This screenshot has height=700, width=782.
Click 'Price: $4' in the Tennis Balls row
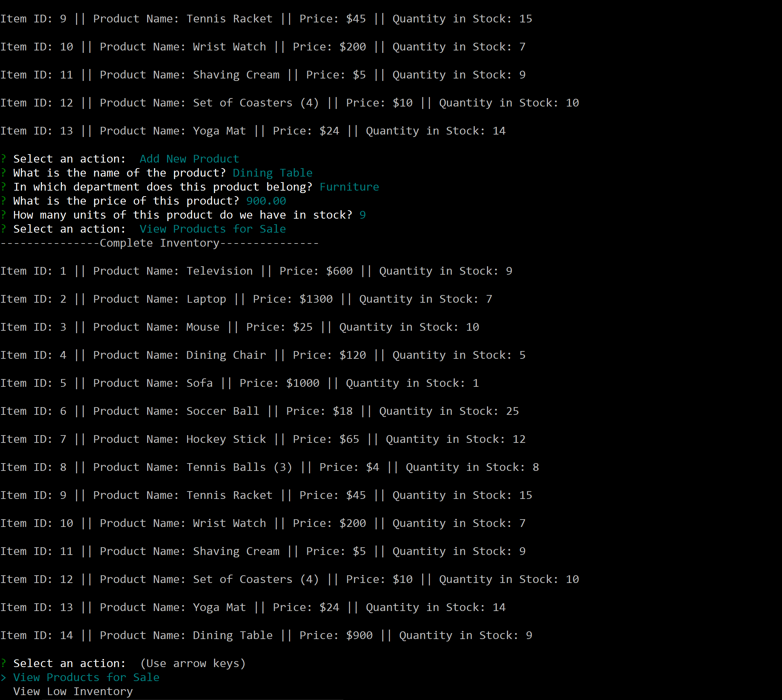point(349,467)
